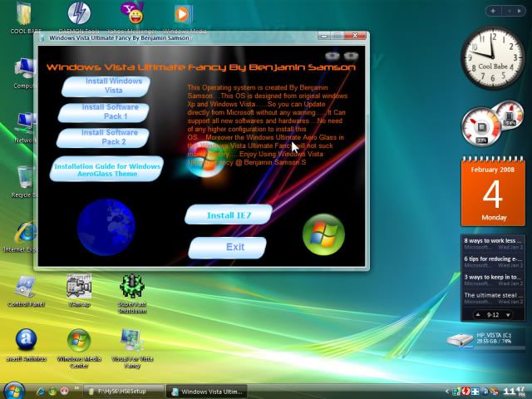Open the February 2008 calendar gadget
Viewport: 532px width, 399px height.
pyautogui.click(x=493, y=191)
